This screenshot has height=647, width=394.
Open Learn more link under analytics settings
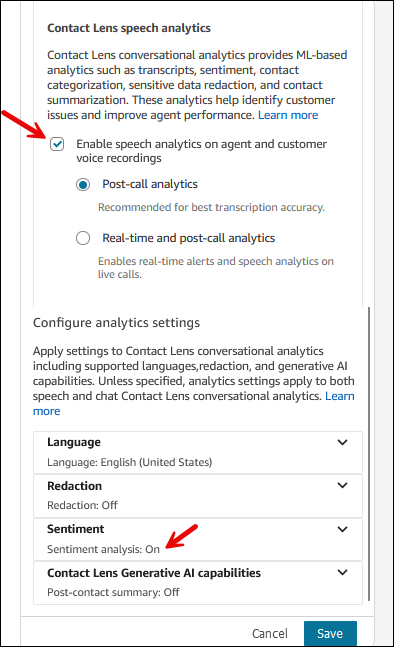(340, 396)
